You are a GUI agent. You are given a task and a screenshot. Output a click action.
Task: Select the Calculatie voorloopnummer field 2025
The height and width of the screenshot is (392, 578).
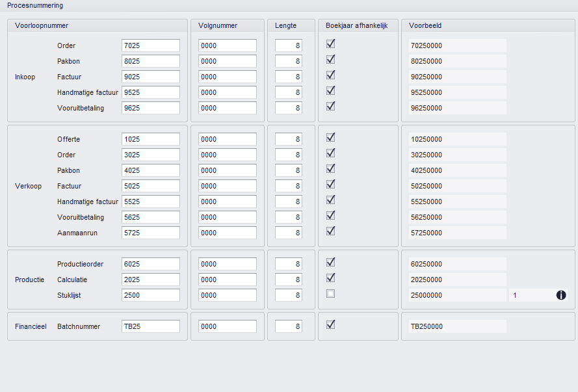pyautogui.click(x=151, y=280)
